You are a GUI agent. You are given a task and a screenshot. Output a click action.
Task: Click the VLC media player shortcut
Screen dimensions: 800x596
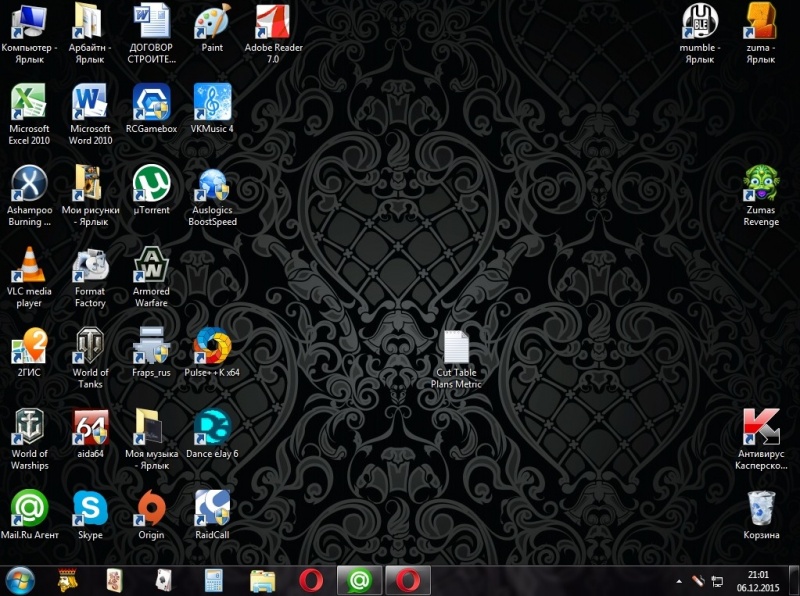point(29,266)
